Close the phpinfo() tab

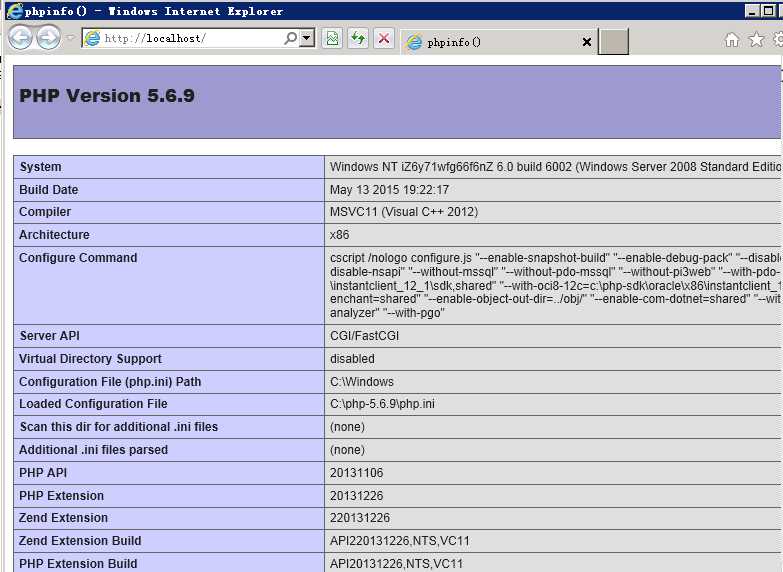[587, 42]
